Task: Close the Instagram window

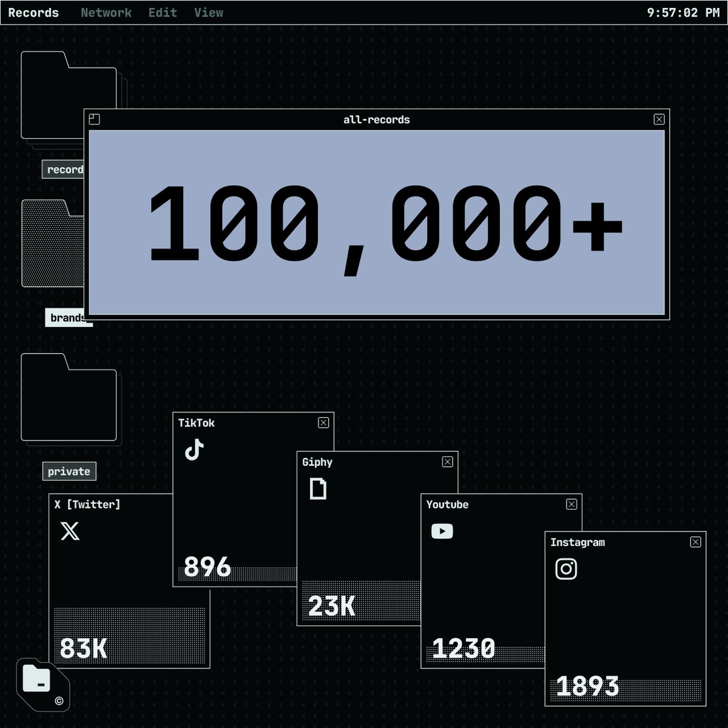Action: point(696,542)
